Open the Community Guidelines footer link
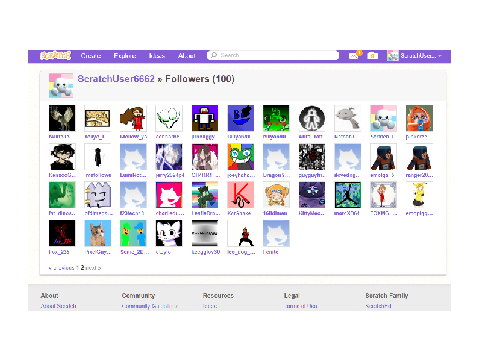Image resolution: width=480 pixels, height=360 pixels. [x=150, y=306]
